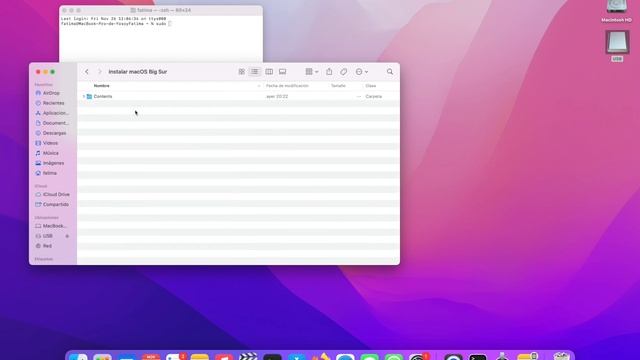Switch Finder to gallery view
Viewport: 640px width, 360px height.
pyautogui.click(x=282, y=72)
